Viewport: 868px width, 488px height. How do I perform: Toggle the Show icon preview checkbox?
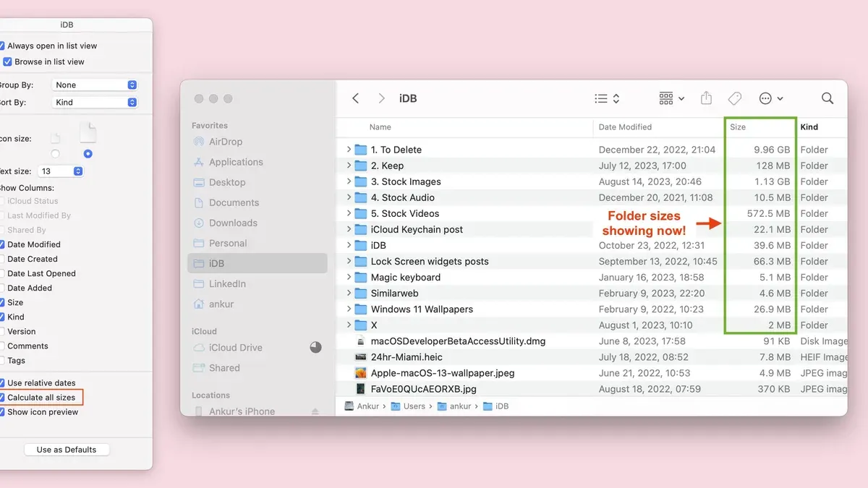tap(2, 412)
